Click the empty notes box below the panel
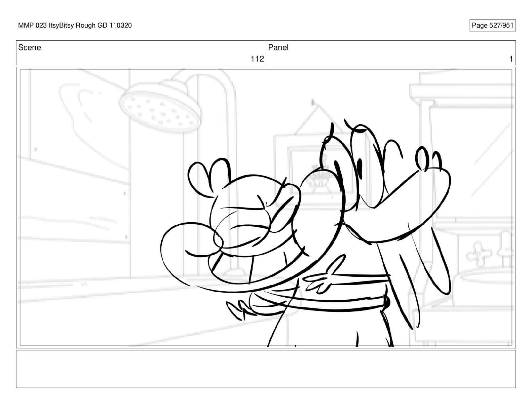Screen dimensions: 532x412 point(266,369)
